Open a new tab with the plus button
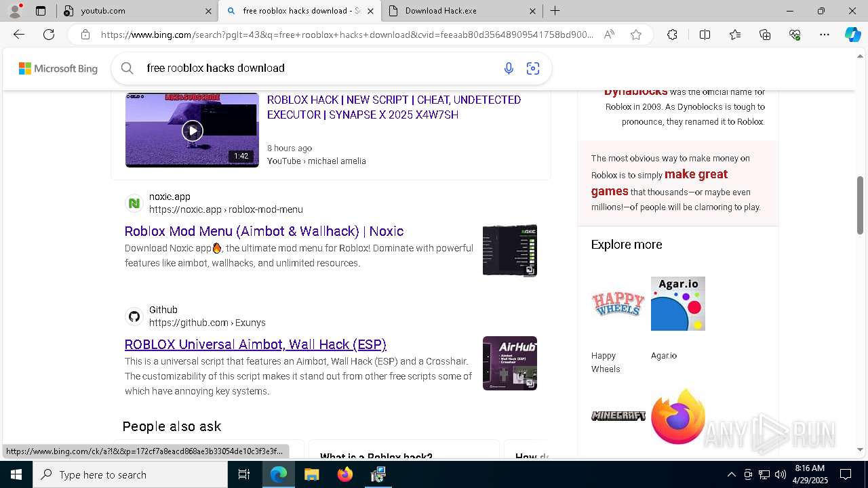The image size is (868, 488). (555, 11)
